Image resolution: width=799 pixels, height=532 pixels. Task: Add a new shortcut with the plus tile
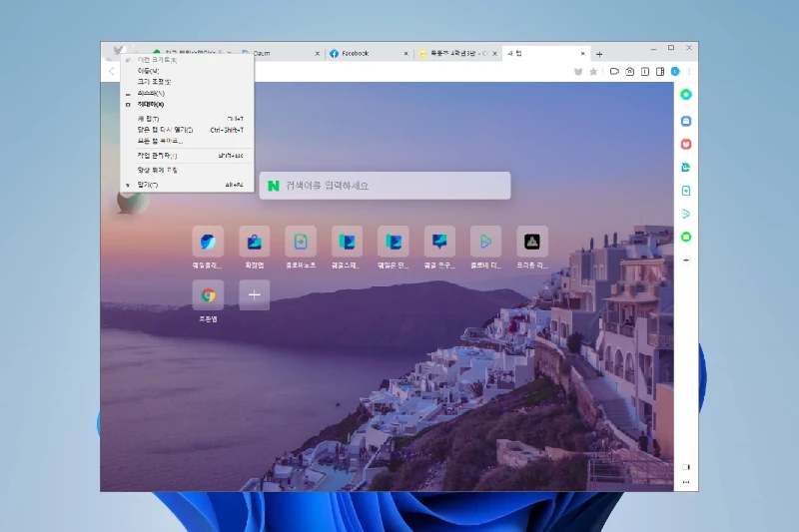(x=255, y=295)
